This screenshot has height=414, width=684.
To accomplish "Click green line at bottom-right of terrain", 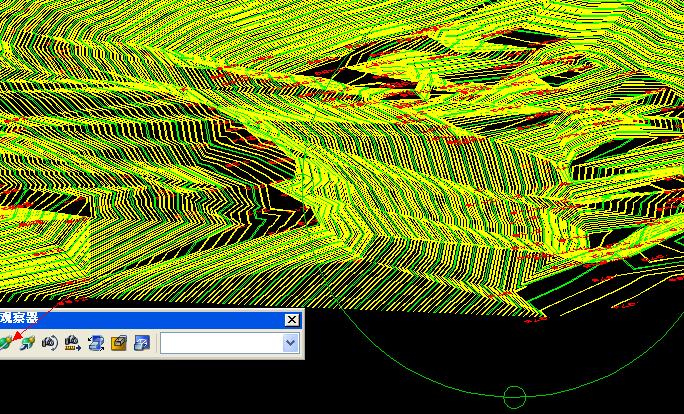I will (x=600, y=270).
